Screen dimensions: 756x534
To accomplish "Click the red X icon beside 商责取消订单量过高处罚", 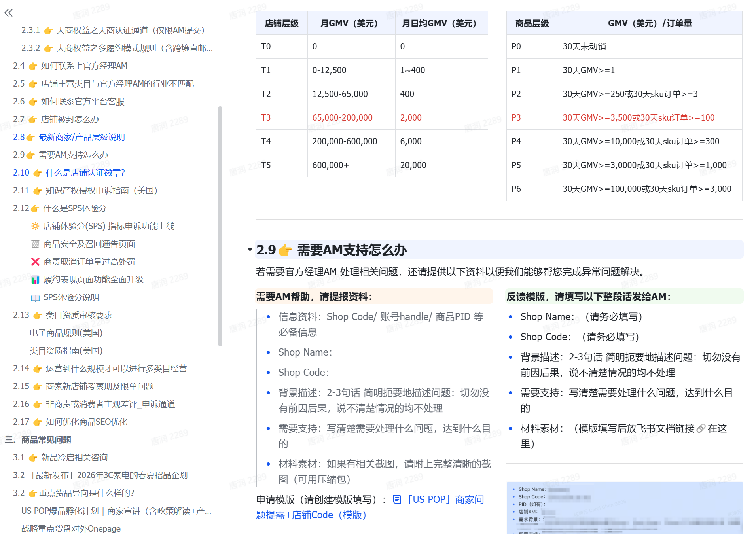I will [x=35, y=262].
